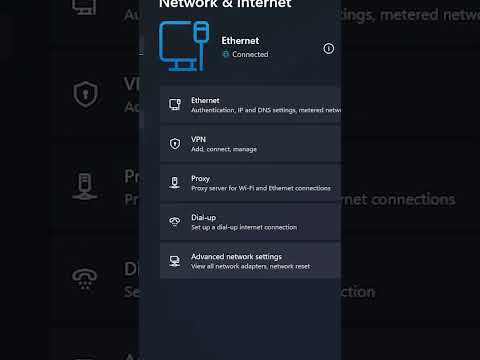
Task: Open the Proxy settings entry
Action: coord(250,183)
